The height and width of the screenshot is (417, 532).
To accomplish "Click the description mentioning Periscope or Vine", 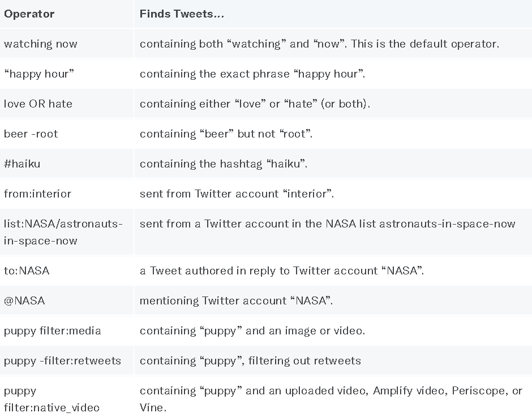I will [331, 399].
